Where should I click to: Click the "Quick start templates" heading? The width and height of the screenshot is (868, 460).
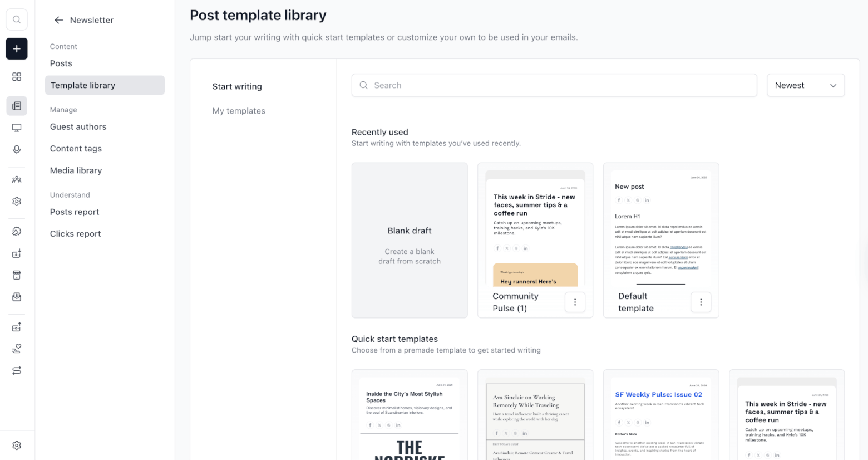tap(394, 339)
